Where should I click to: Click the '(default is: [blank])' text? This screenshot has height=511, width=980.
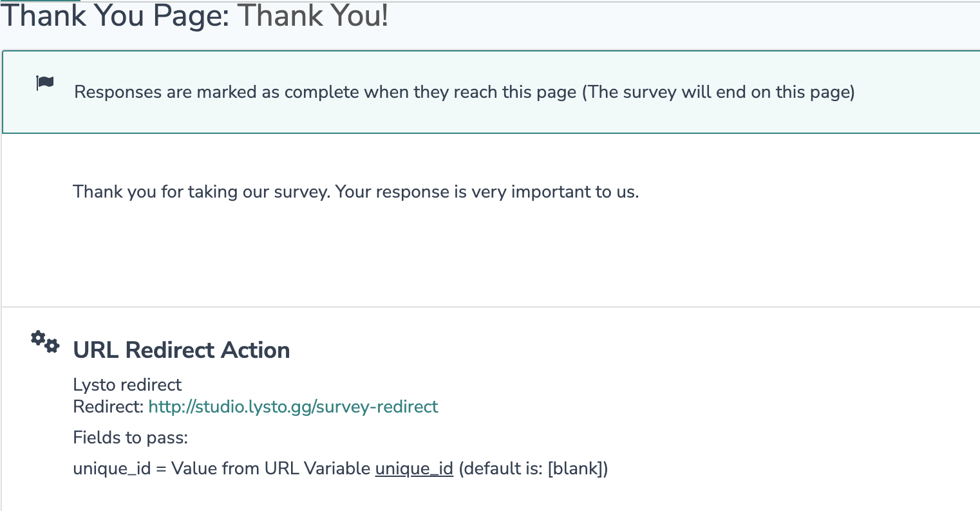coord(533,469)
